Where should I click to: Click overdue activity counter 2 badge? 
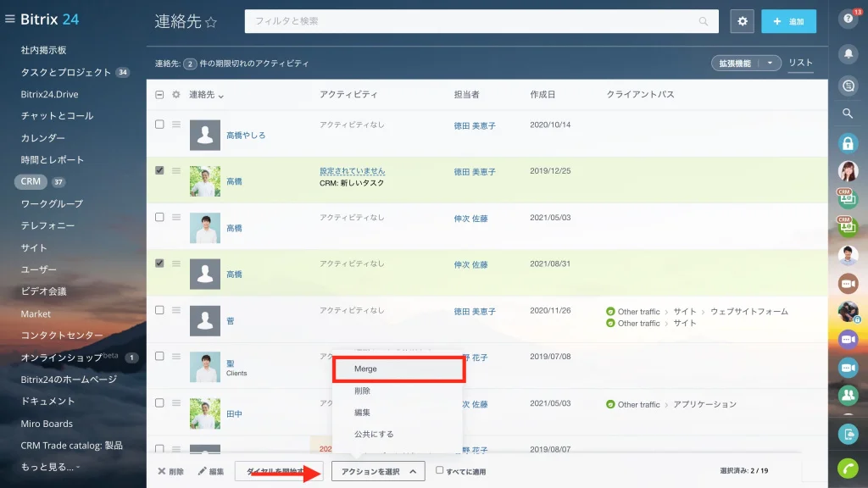(190, 64)
